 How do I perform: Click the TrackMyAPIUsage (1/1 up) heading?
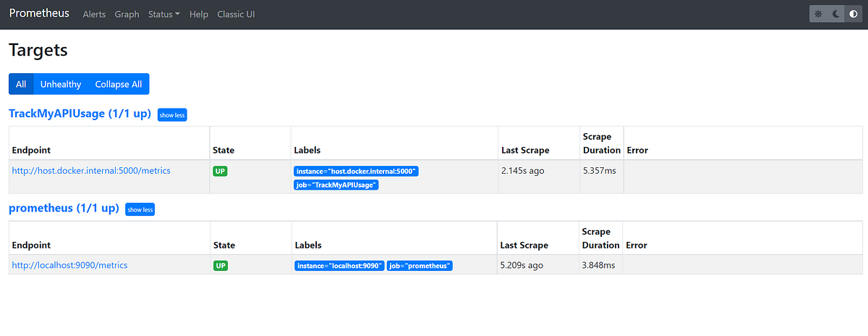point(80,114)
